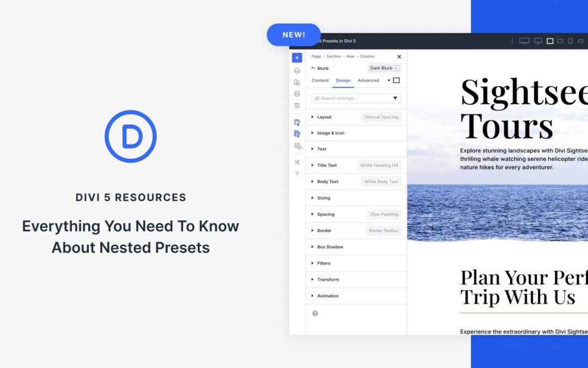Click the Search settings input field

[x=352, y=99]
